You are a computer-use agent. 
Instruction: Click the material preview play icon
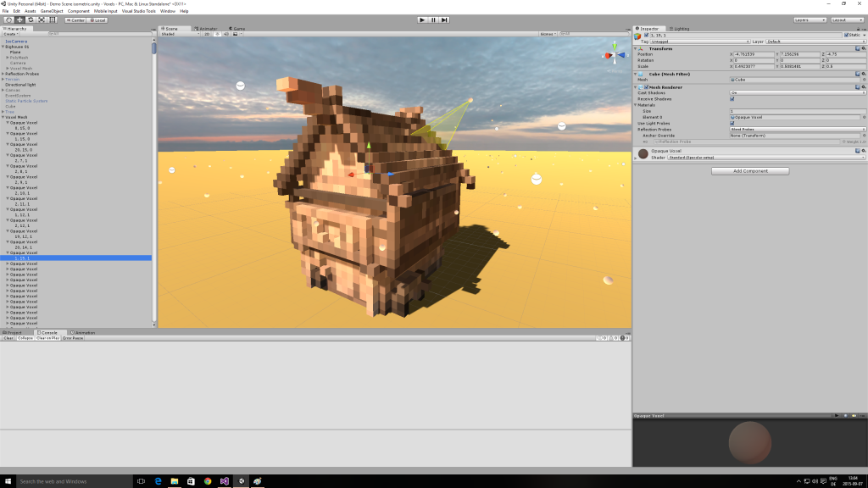pos(837,415)
